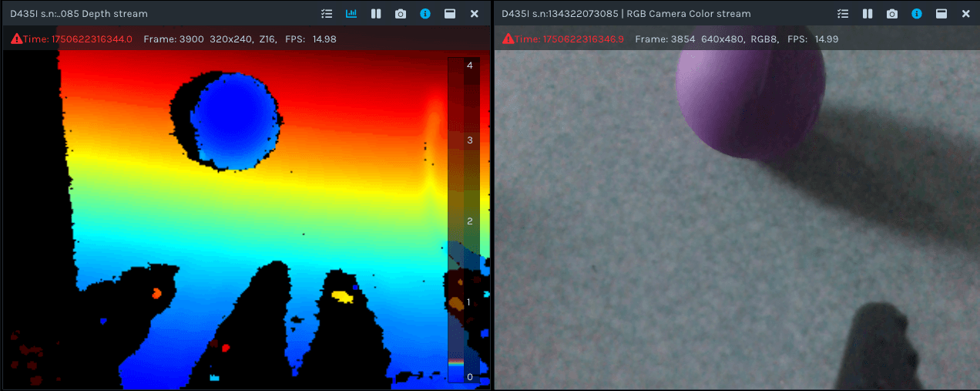Click the depth color scale bar
The width and height of the screenshot is (980, 391).
click(x=464, y=220)
